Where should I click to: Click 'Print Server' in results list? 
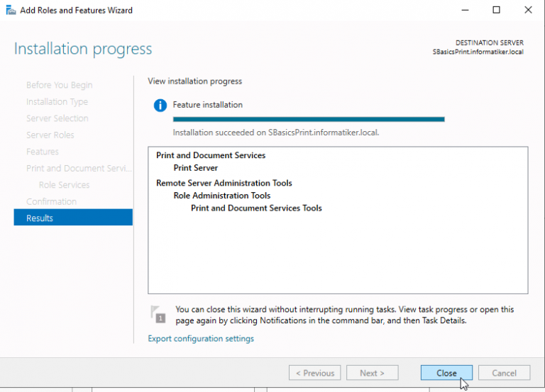click(x=196, y=168)
